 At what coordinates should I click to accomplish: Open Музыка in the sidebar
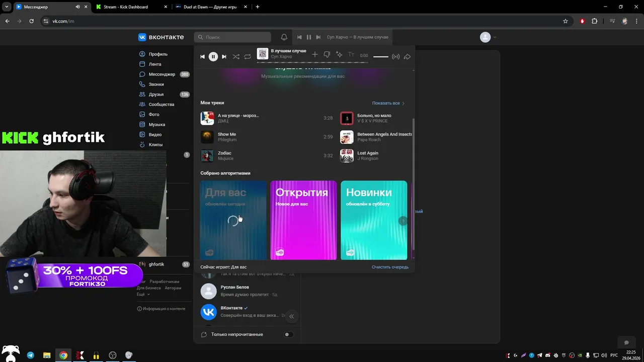point(157,124)
